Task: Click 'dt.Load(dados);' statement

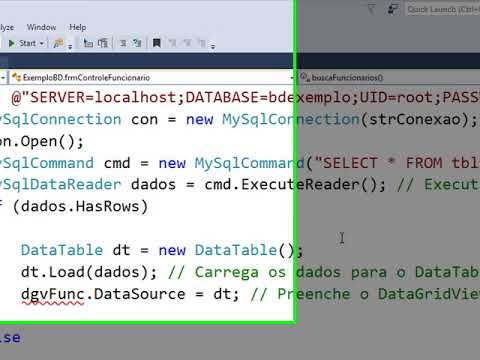Action: coord(89,272)
